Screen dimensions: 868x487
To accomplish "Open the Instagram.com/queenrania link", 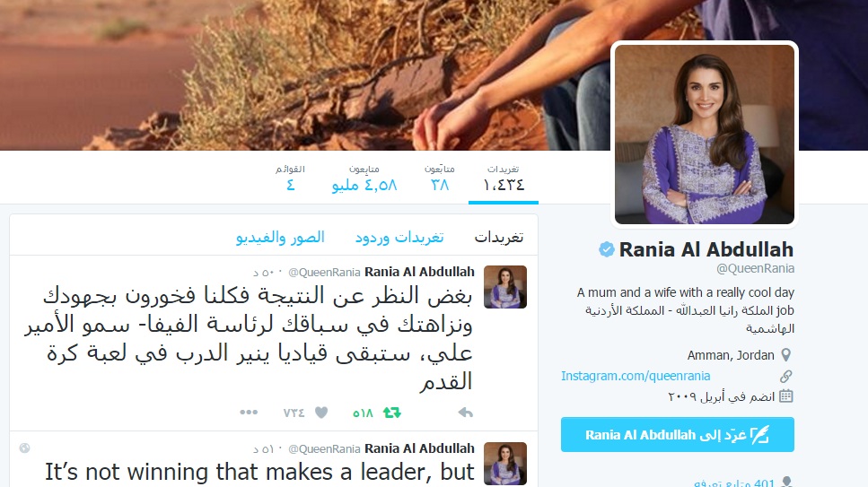I will point(636,376).
